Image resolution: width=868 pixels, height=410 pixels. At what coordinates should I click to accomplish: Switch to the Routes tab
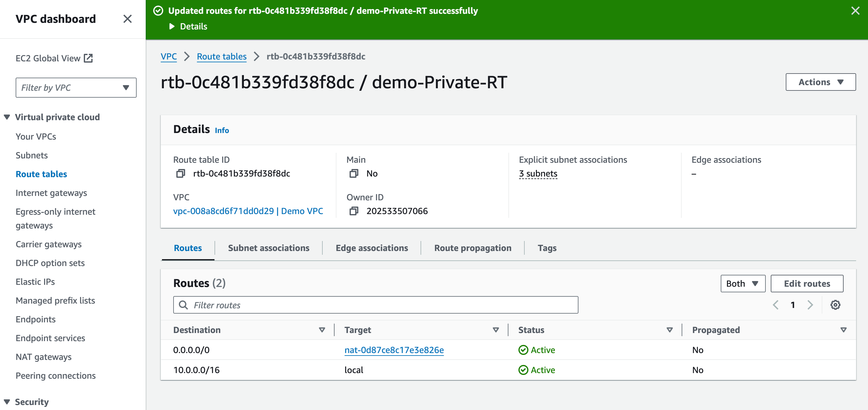[188, 248]
